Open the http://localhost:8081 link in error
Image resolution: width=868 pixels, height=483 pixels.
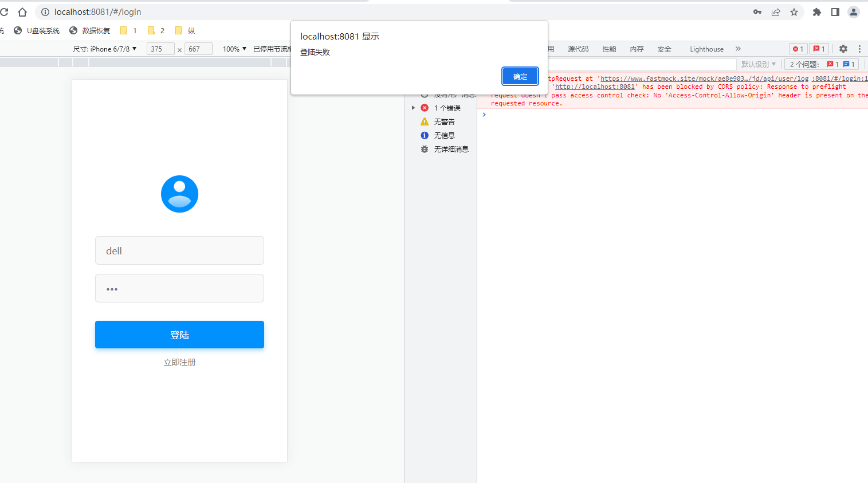pos(595,87)
